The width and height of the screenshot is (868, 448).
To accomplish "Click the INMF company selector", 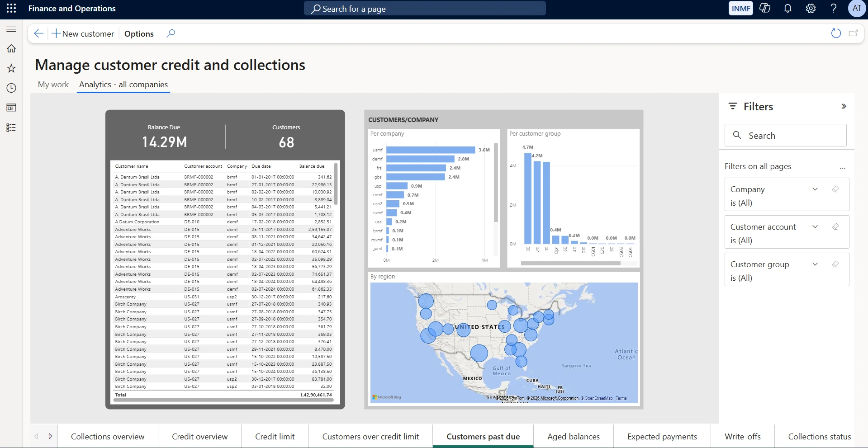I will [x=741, y=9].
